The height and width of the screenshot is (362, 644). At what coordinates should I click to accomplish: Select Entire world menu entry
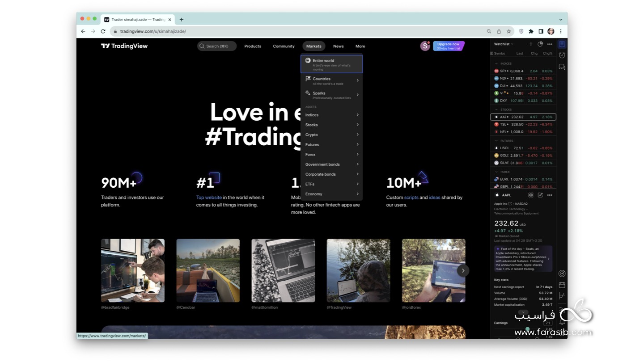[332, 64]
